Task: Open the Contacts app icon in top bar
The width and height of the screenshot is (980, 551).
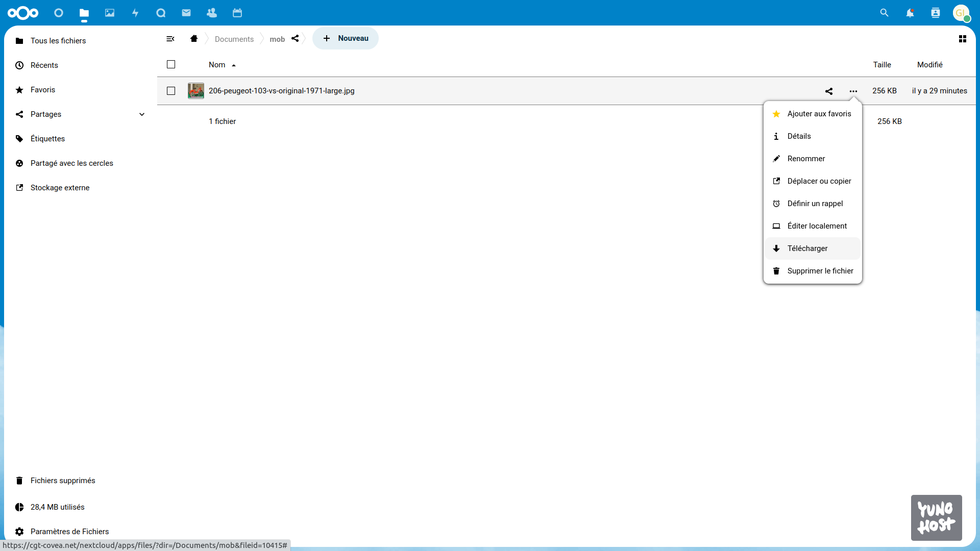Action: [212, 13]
